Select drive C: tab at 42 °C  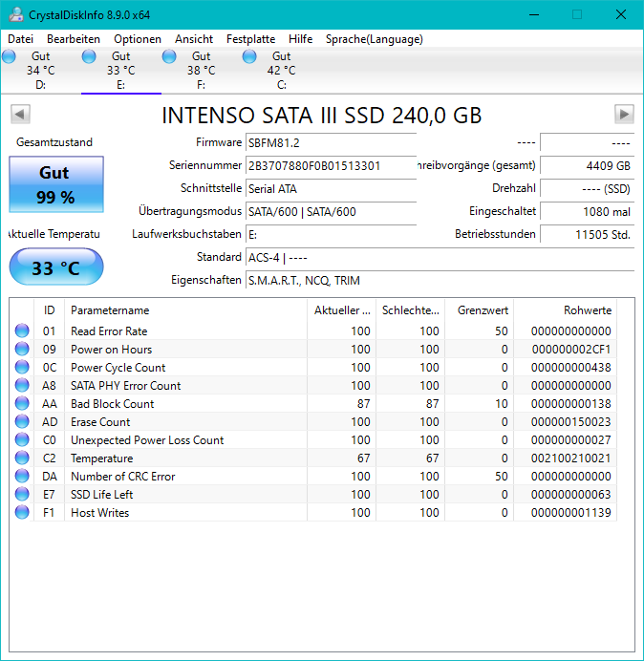[x=281, y=71]
